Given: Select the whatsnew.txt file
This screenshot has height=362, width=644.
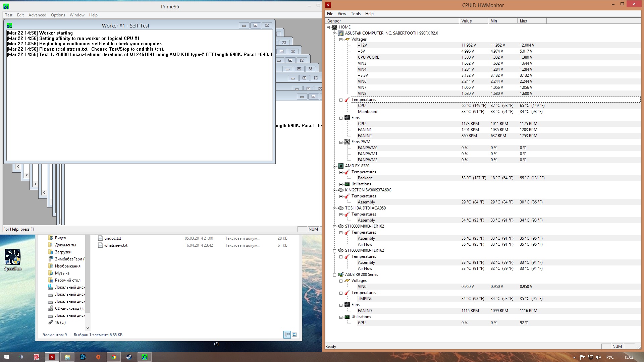Looking at the screenshot, I should 116,245.
